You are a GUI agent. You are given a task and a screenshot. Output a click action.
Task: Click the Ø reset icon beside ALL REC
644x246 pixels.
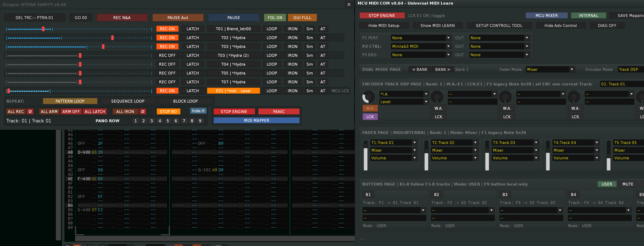30,112
